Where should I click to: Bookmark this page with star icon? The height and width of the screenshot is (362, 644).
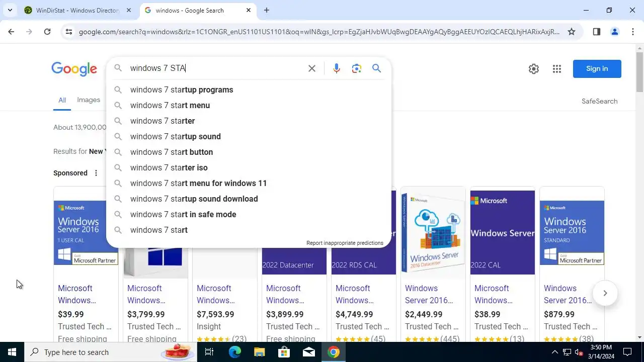click(572, 32)
